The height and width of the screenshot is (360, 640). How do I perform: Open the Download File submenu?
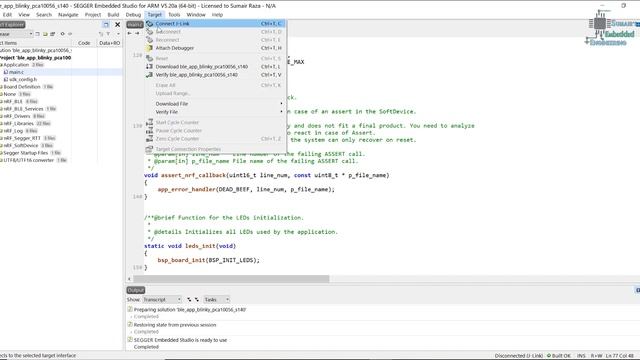215,104
